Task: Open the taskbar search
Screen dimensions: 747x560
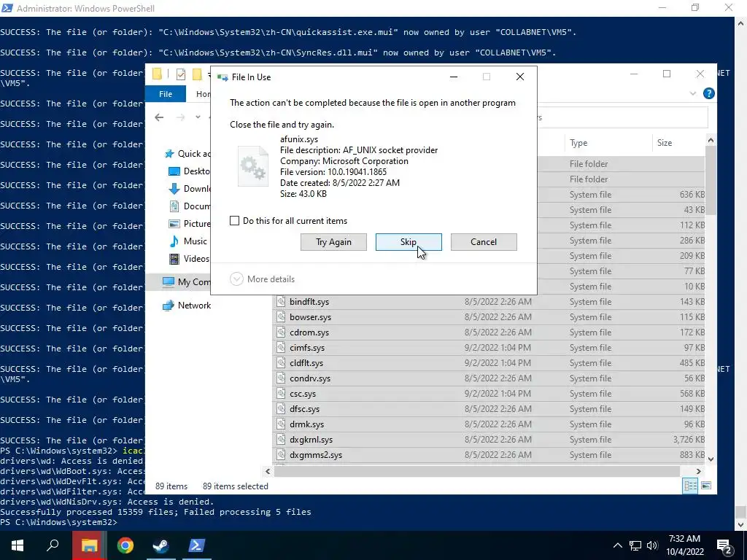Action: [x=53, y=545]
